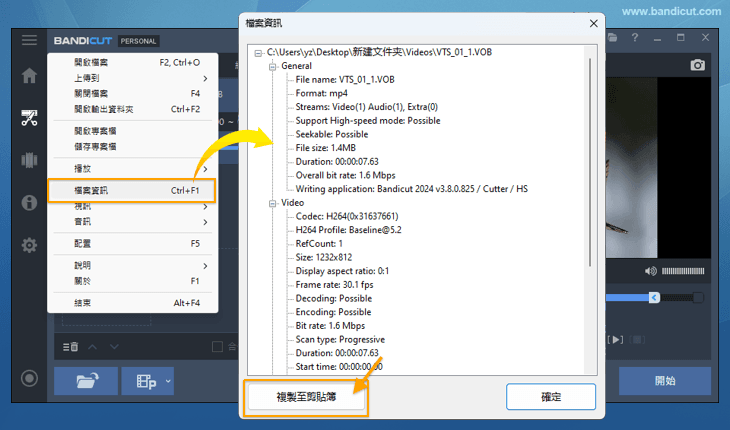Click the speaker volume icon
730x430 pixels.
[650, 271]
